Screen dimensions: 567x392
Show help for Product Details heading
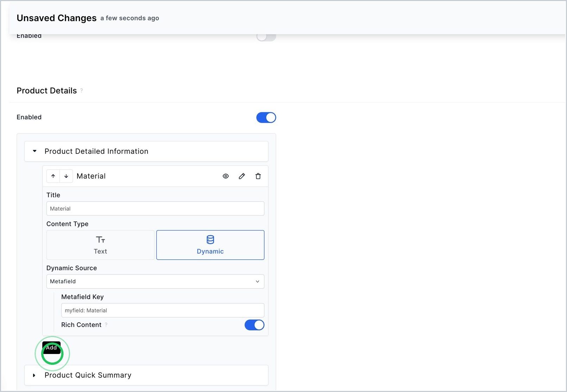[x=82, y=90]
